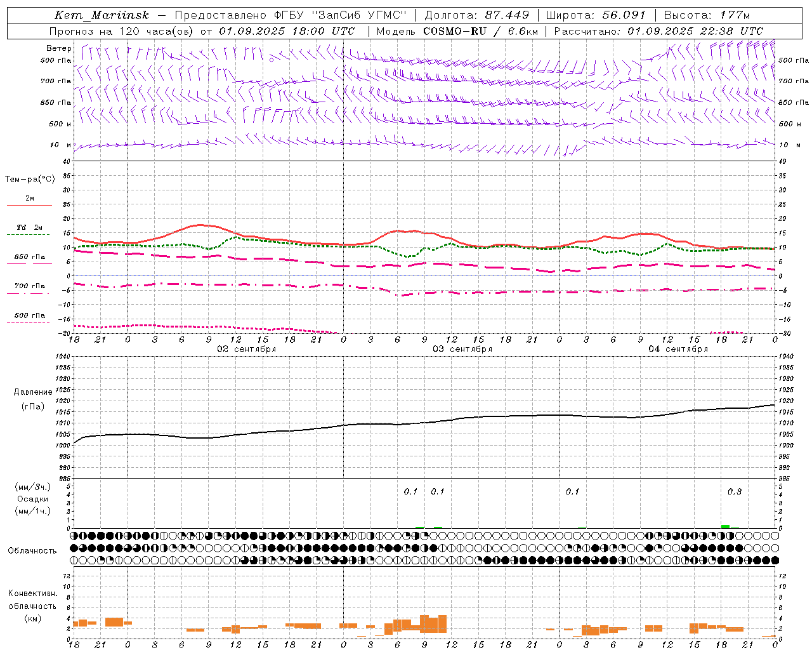Click the Ветер wind panel label
Image resolution: width=812 pixels, height=650 pixels.
pyautogui.click(x=58, y=48)
